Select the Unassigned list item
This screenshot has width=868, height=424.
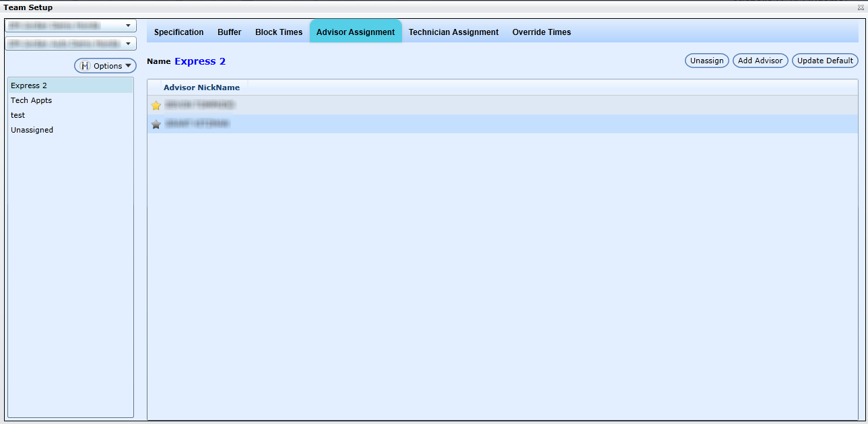coord(32,130)
